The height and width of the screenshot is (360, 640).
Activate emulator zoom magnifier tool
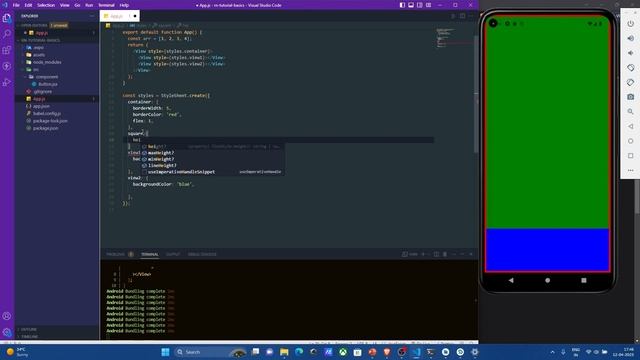click(x=631, y=111)
